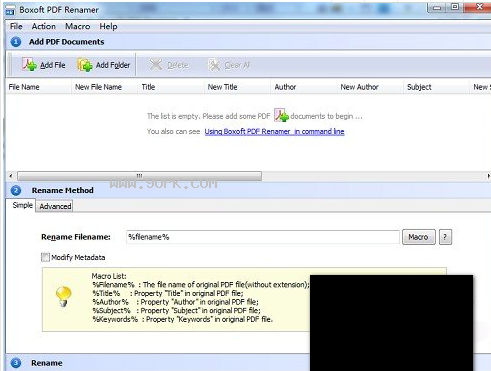Switch to the Simple tab
Viewport: 491px width, 371px height.
click(22, 205)
